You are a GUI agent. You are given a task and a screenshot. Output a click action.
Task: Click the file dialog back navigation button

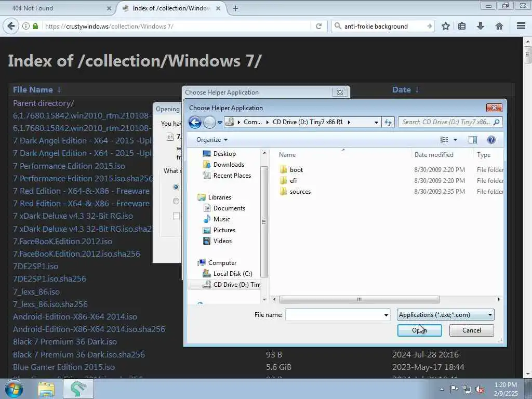point(195,122)
